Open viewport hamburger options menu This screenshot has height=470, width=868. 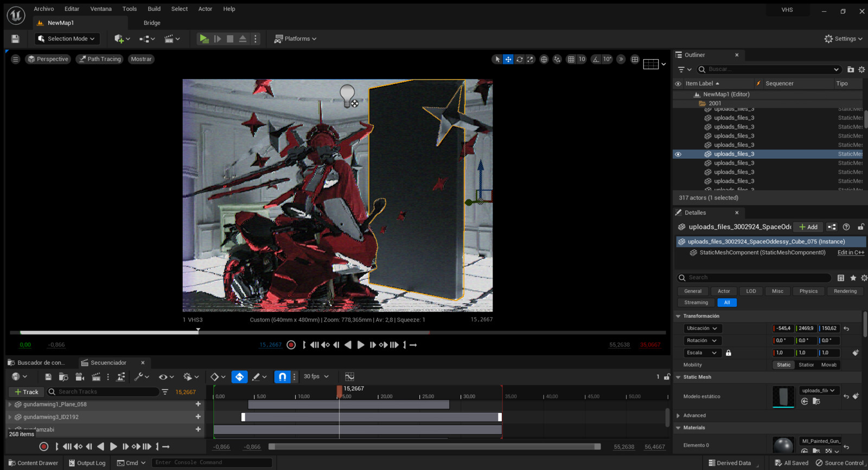pyautogui.click(x=15, y=59)
